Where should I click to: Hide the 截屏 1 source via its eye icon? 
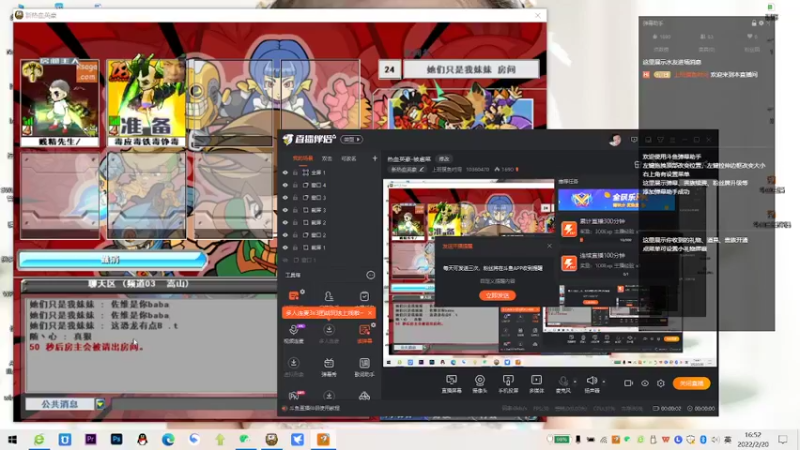coord(285,247)
